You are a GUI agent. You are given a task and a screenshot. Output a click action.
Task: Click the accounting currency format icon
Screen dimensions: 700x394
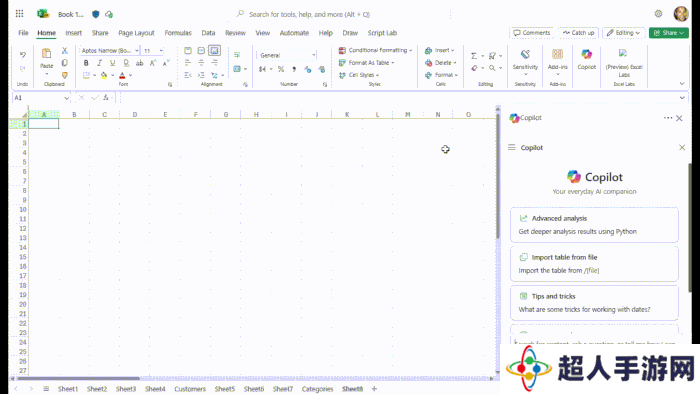click(x=262, y=69)
